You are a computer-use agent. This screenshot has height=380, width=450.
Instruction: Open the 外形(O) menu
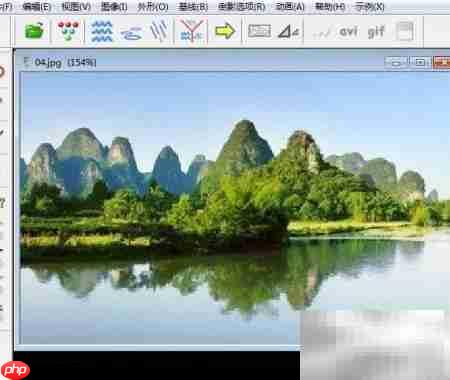pyautogui.click(x=153, y=7)
